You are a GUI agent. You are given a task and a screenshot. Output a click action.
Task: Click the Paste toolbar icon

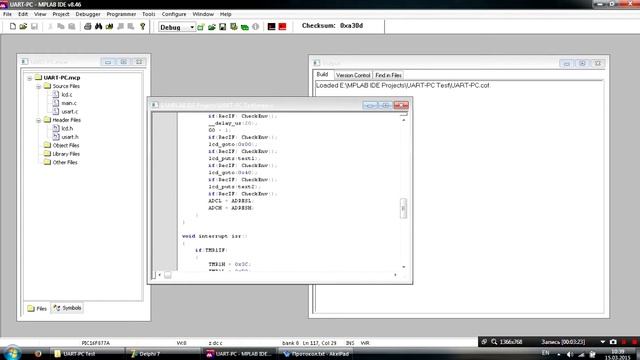pos(72,27)
